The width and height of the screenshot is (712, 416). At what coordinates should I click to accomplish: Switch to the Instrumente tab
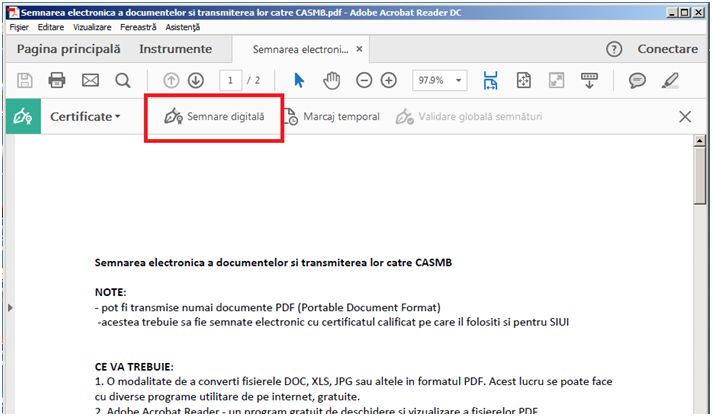tap(175, 49)
